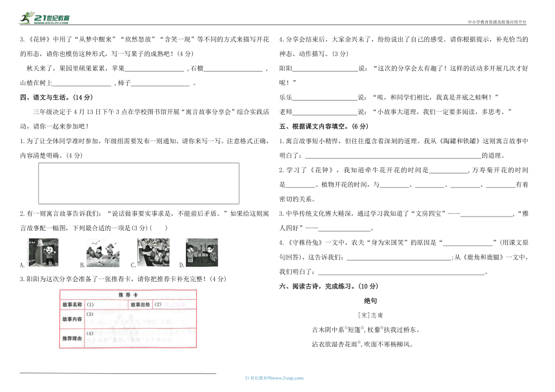Image resolution: width=555 pixels, height=392 pixels.
Task: Click the blank after 文房四宝——
Action: (487, 213)
